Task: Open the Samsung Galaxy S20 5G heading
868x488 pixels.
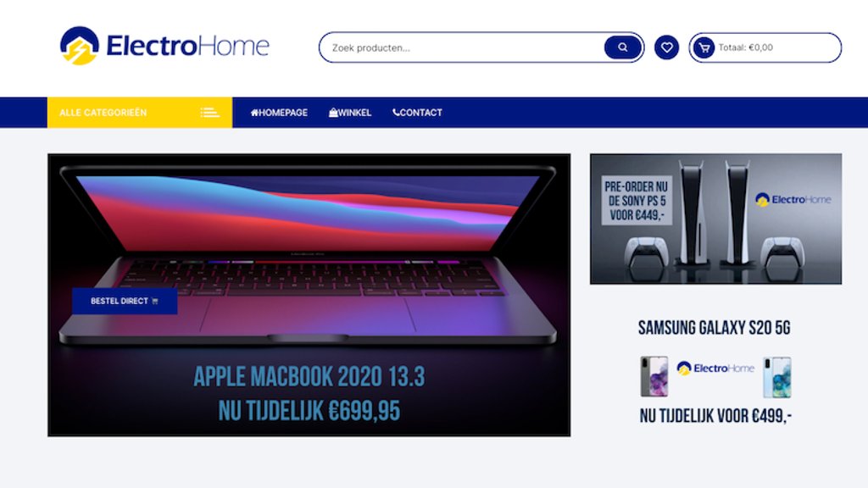Action: (714, 328)
